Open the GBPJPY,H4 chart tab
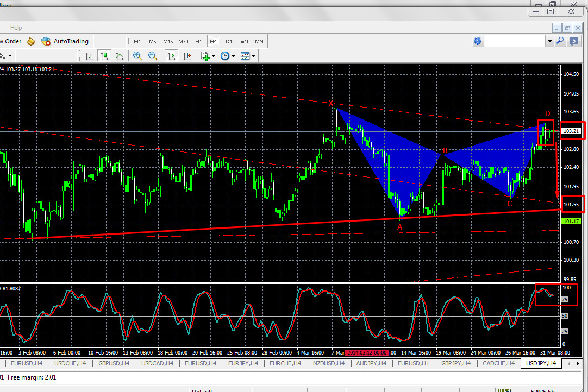This screenshot has width=588, height=392. [456, 363]
